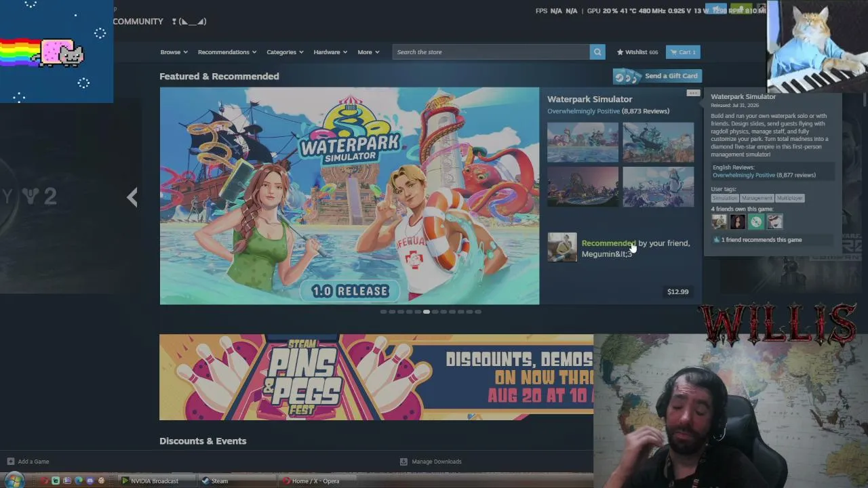The height and width of the screenshot is (488, 868).
Task: Click the $12.99 price tag
Action: (677, 292)
